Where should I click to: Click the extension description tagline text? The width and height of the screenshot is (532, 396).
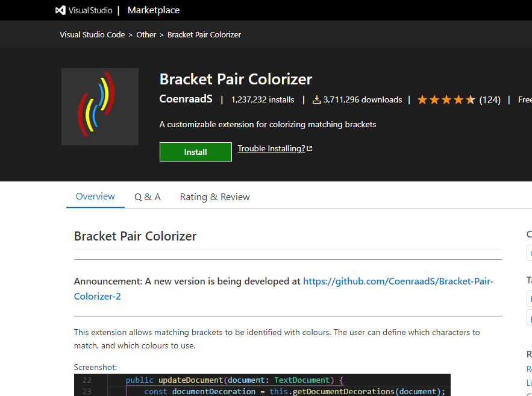pyautogui.click(x=268, y=125)
